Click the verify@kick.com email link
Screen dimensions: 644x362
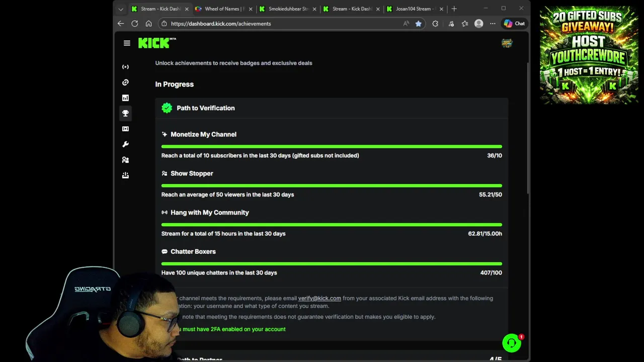319,298
